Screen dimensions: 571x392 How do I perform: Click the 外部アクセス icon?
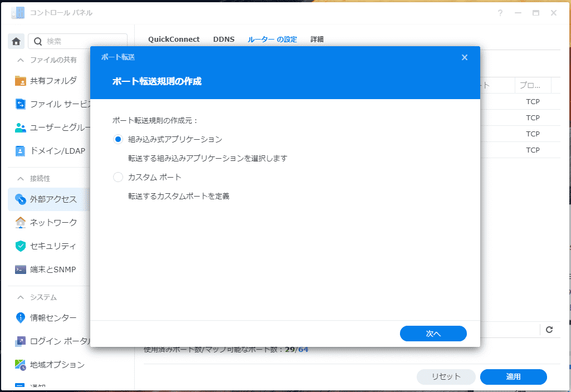tap(21, 199)
